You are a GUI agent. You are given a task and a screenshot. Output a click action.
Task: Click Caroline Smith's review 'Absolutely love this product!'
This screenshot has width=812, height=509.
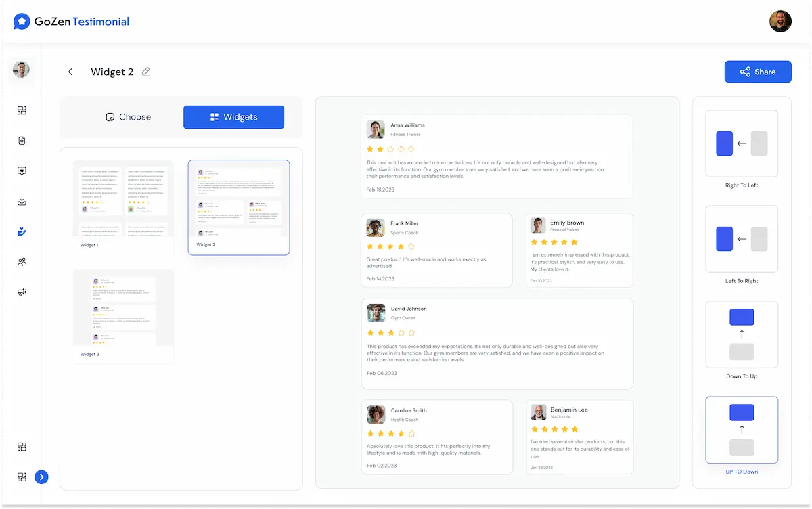(428, 449)
